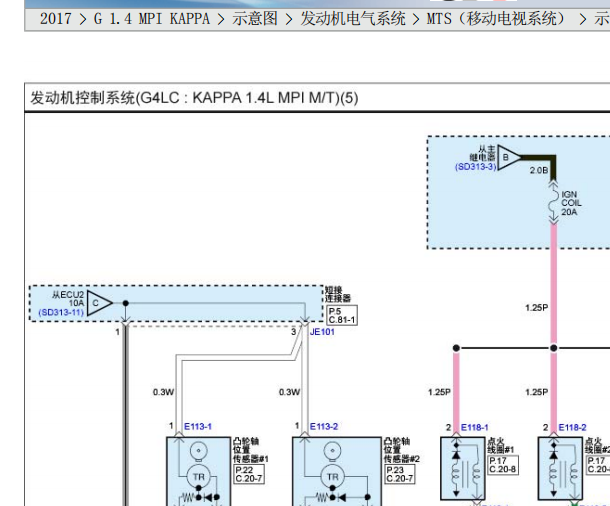Click the 0.3W label on E113-1 wire

(x=163, y=392)
